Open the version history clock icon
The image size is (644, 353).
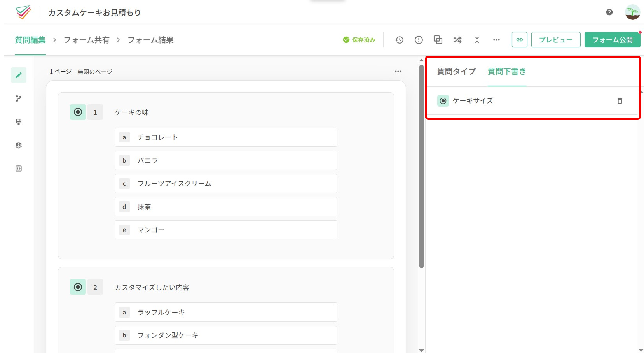click(399, 40)
